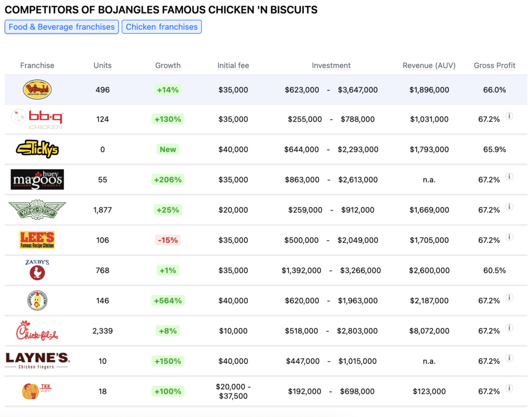Select the $20,000 - $37,500 initial fee
The image size is (532, 417).
[x=233, y=391]
